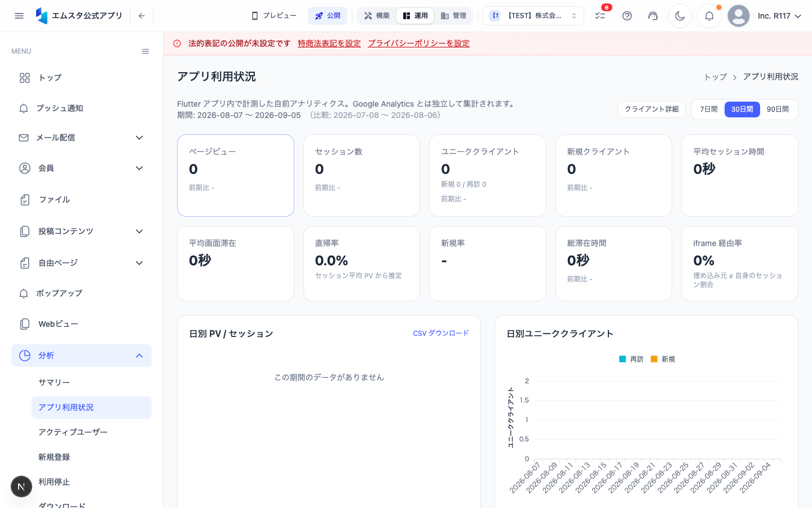Image resolution: width=812 pixels, height=508 pixels.
Task: Open the help question mark icon
Action: (x=627, y=16)
